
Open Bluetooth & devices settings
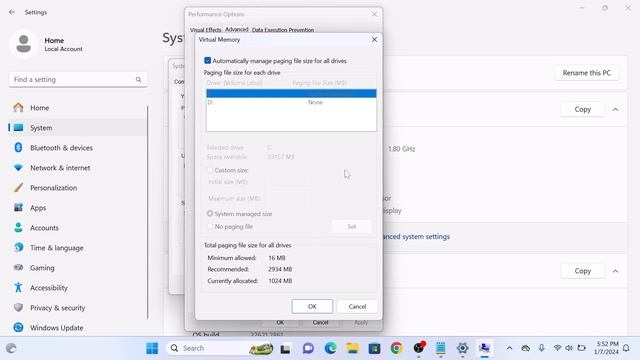pos(78,148)
